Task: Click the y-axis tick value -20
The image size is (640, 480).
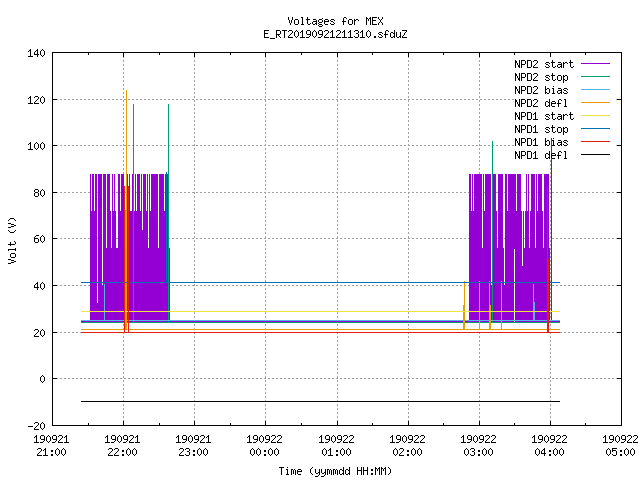Action: 36,426
